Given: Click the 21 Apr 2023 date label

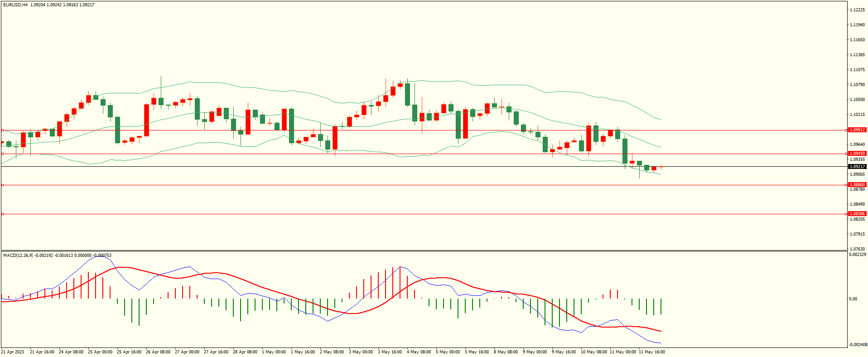Looking at the screenshot, I should click(x=13, y=352).
